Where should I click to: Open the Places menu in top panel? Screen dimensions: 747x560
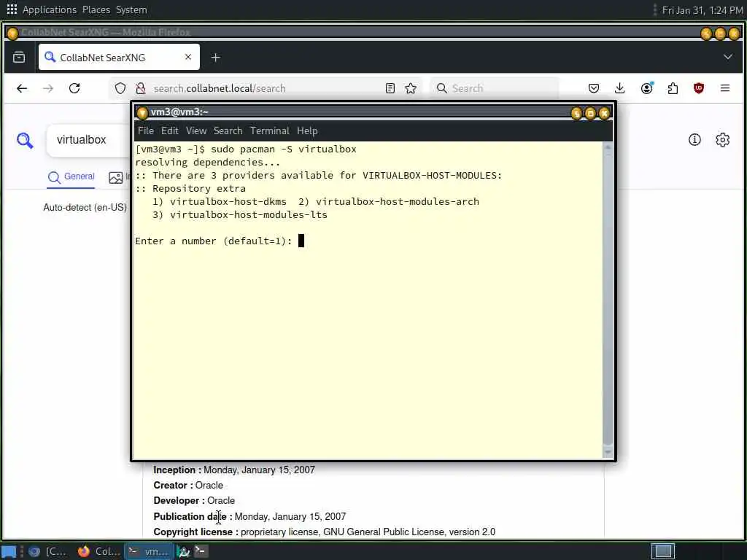(96, 9)
